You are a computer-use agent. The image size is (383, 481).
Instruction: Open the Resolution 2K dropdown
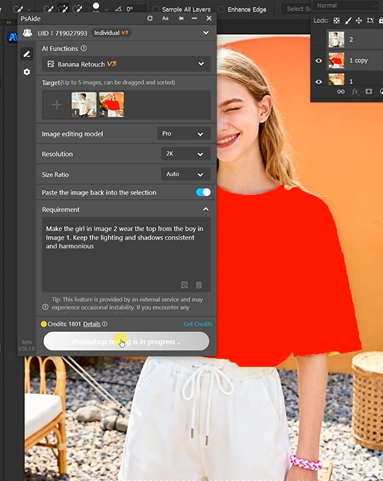[186, 154]
